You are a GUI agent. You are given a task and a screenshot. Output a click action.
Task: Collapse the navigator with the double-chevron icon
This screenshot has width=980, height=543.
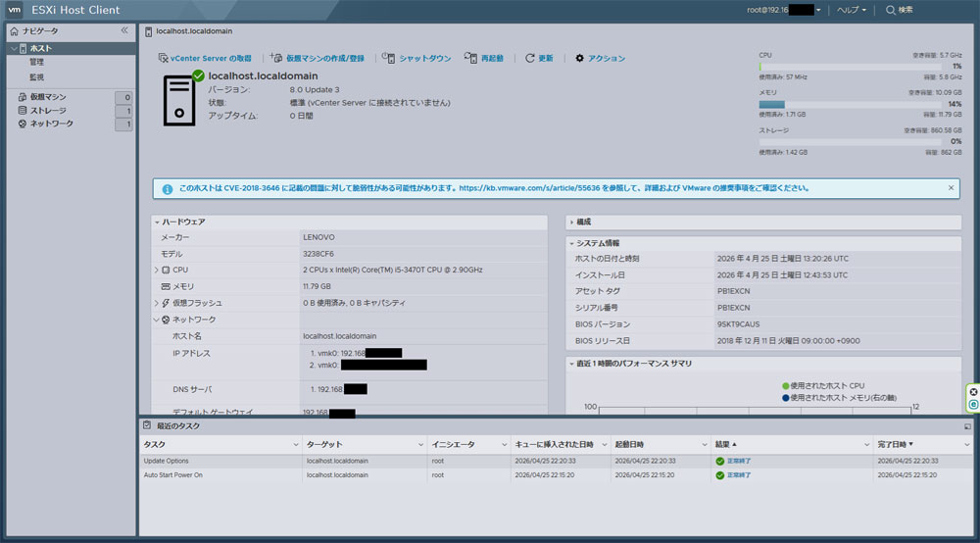(124, 30)
